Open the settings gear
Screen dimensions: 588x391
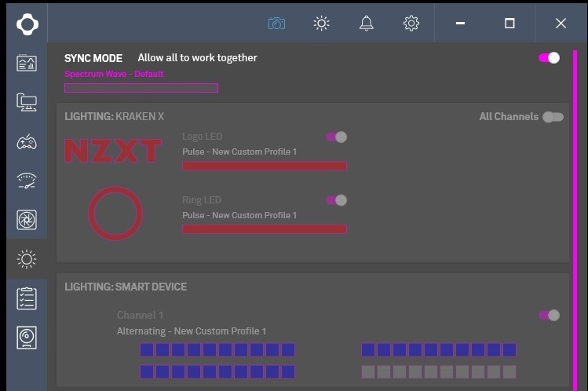[x=411, y=24]
